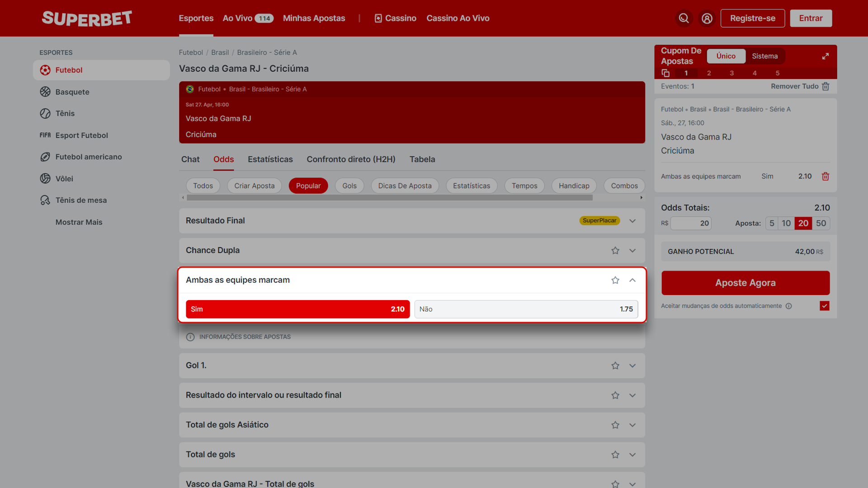
Task: Click the Handicap filter chip
Action: point(574,186)
